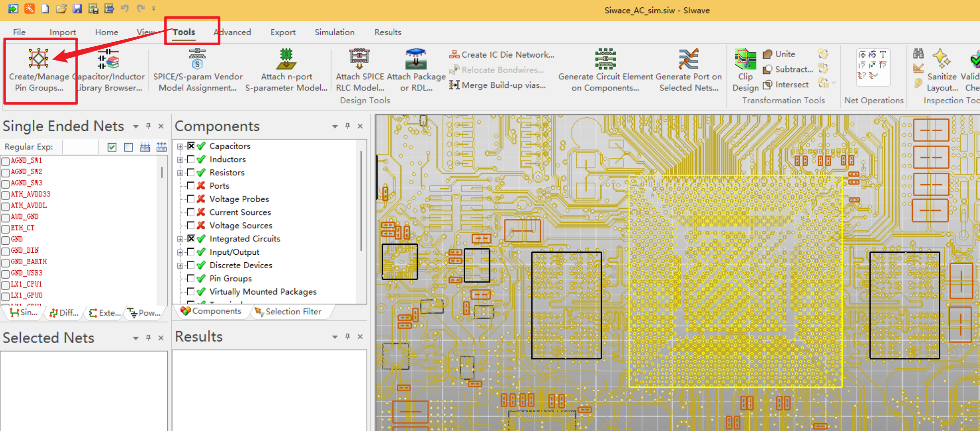Image resolution: width=980 pixels, height=431 pixels.
Task: Expand the Inductors tree node
Action: click(180, 159)
